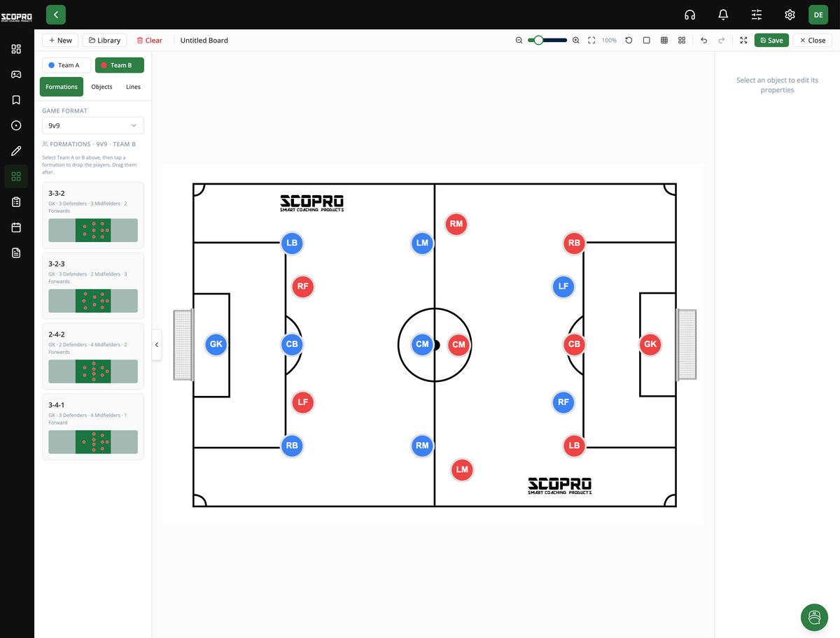Click the fit-to-screen frame icon
Image resolution: width=840 pixels, height=638 pixels.
pyautogui.click(x=591, y=41)
